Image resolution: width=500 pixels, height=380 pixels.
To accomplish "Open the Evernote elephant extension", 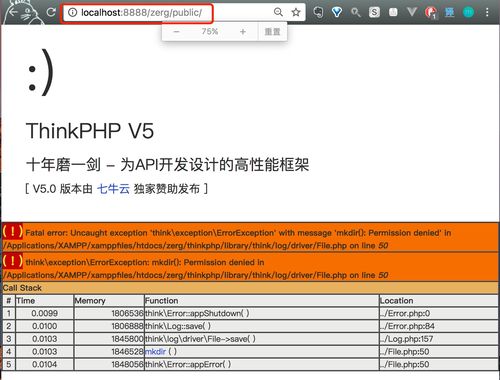I will point(319,13).
